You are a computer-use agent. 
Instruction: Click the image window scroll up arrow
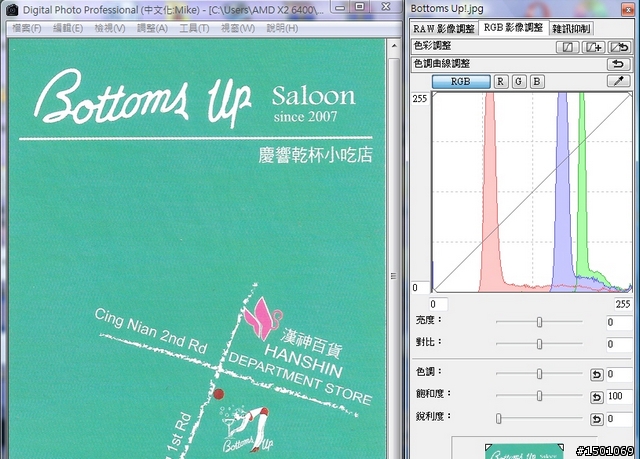tap(394, 46)
